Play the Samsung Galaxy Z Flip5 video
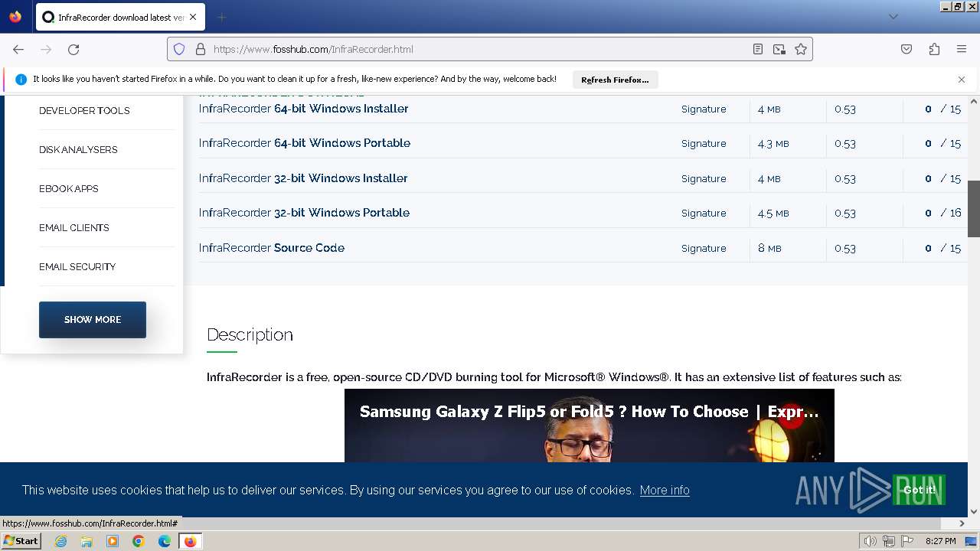Image resolution: width=980 pixels, height=551 pixels. coord(590,425)
